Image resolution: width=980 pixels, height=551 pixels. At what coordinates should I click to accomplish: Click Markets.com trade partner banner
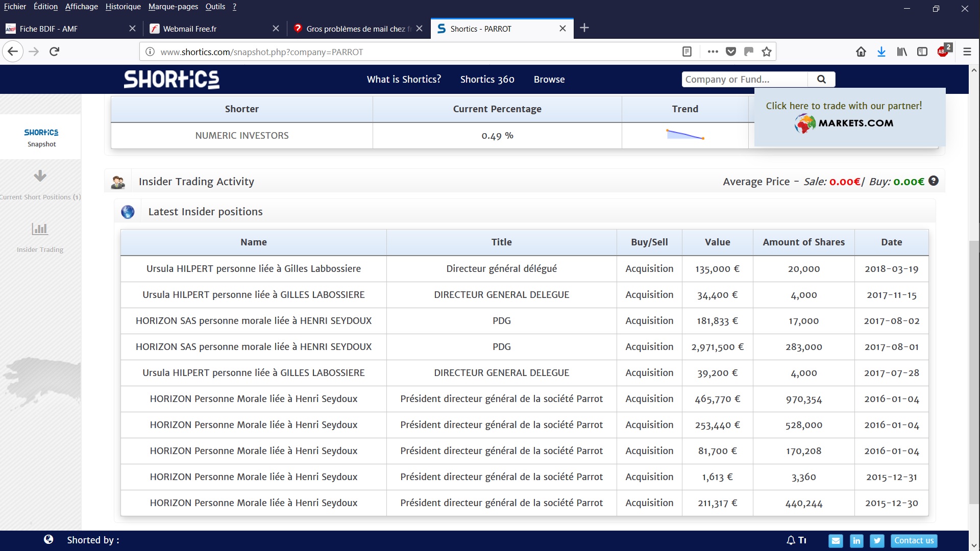(x=849, y=117)
